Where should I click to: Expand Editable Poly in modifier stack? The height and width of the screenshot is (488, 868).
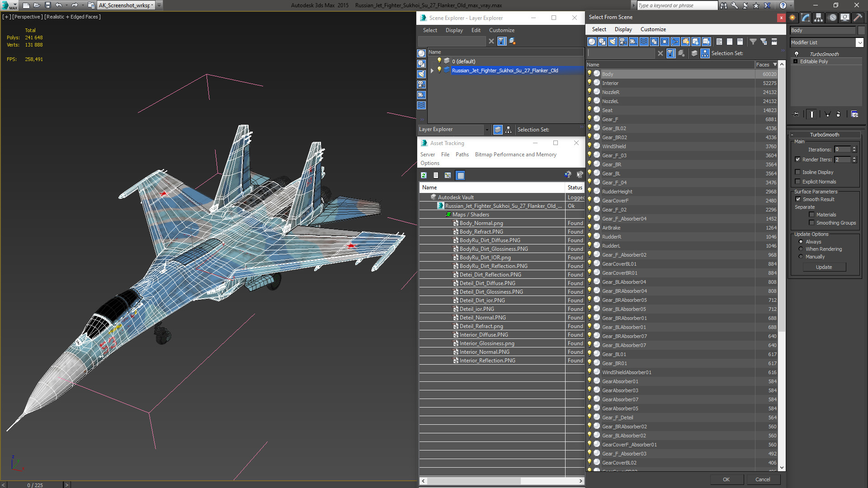795,61
